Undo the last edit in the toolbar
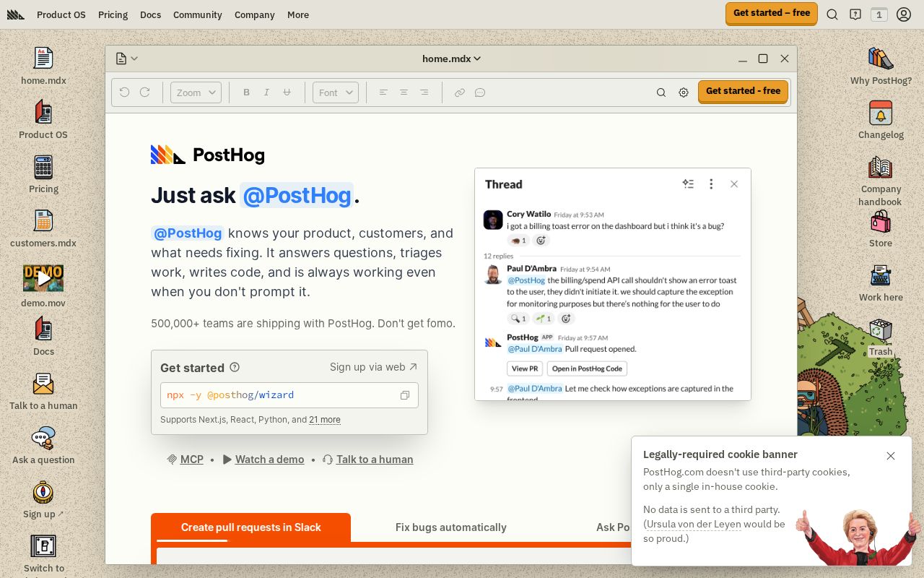Image resolution: width=924 pixels, height=578 pixels. 124,92
